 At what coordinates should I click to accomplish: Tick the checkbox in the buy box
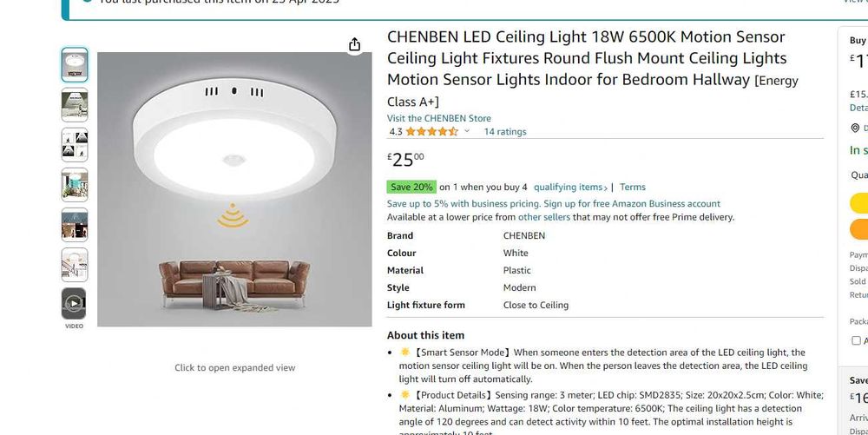[x=856, y=340]
